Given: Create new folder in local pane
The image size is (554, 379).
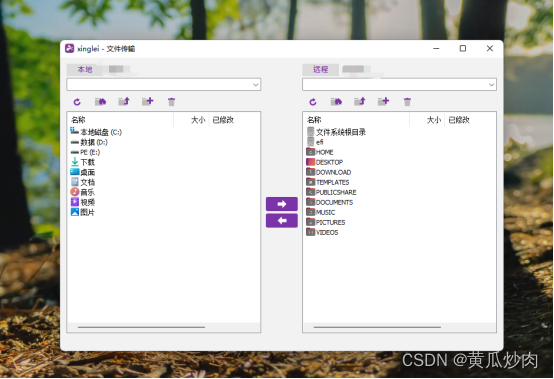Looking at the screenshot, I should 148,101.
